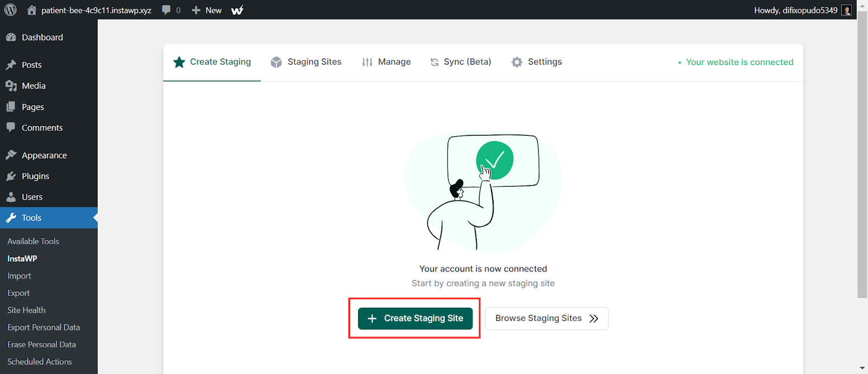868x374 pixels.
Task: Open the Users menu item
Action: coord(49,197)
